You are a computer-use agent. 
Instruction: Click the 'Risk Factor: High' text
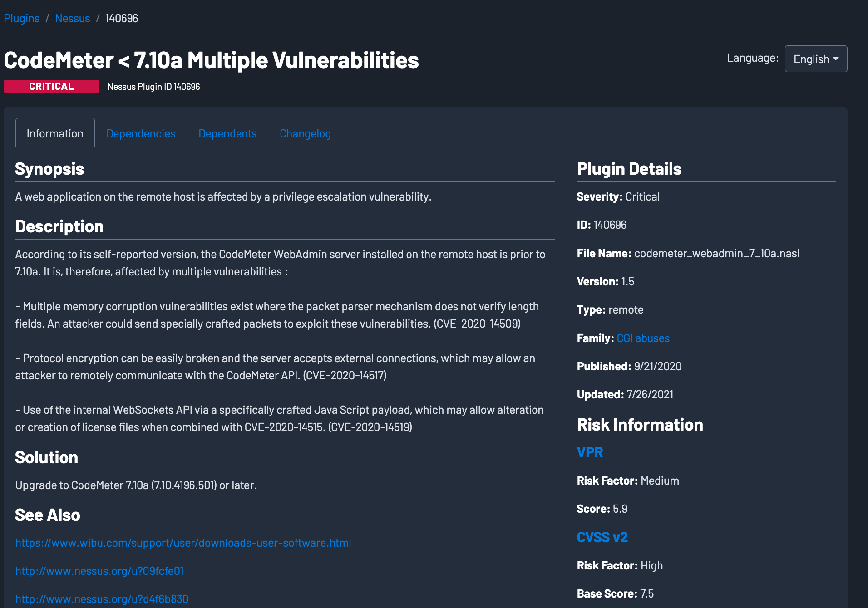(x=620, y=565)
